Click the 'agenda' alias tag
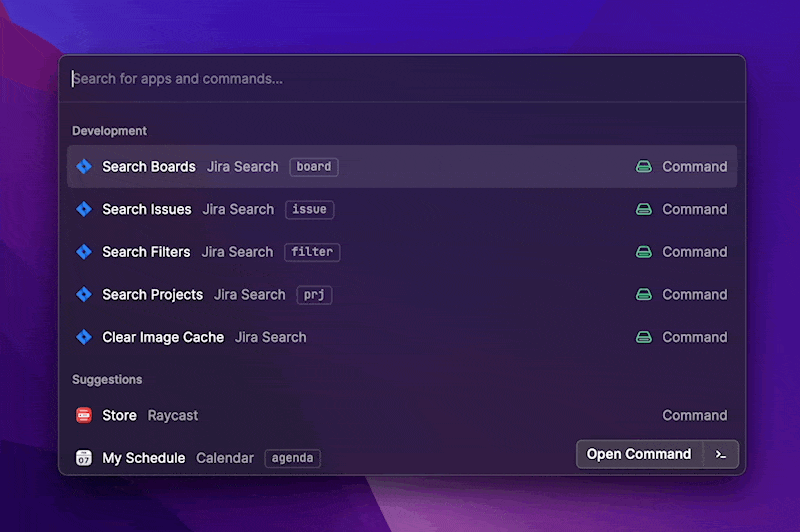The height and width of the screenshot is (532, 800). [x=292, y=458]
